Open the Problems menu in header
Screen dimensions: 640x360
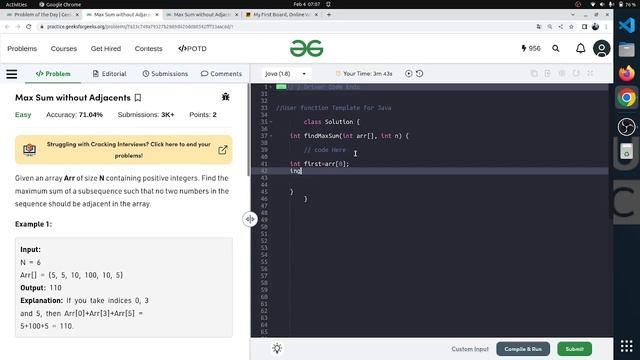tap(22, 49)
